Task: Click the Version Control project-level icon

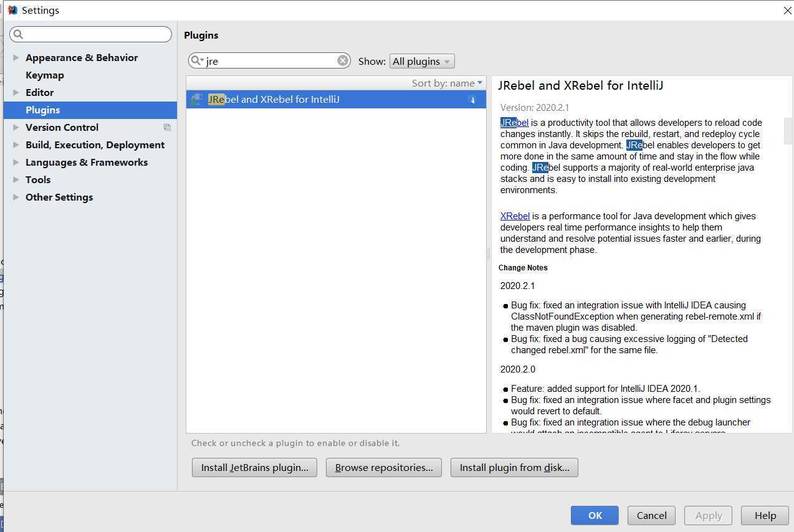Action: (167, 127)
